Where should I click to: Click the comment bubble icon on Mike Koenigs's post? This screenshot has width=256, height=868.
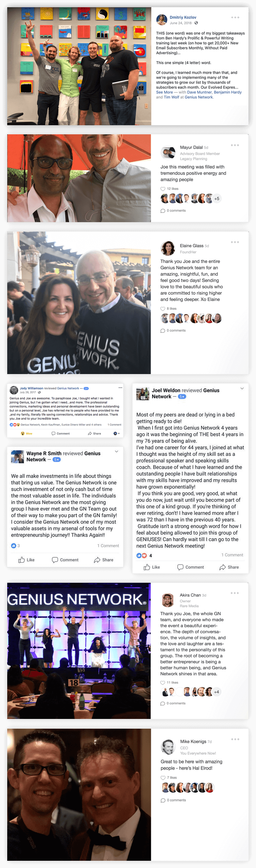[163, 800]
